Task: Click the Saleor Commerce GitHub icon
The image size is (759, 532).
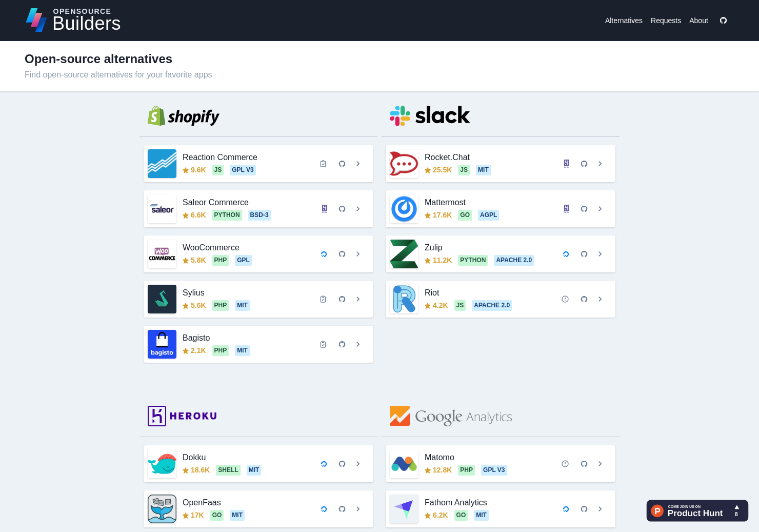Action: (342, 209)
